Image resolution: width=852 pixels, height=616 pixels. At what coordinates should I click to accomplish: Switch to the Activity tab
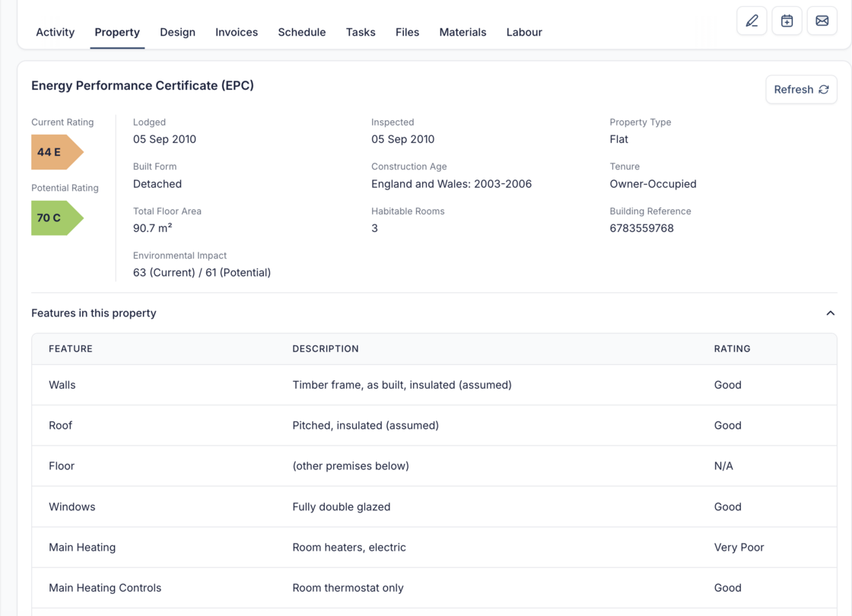(x=56, y=32)
